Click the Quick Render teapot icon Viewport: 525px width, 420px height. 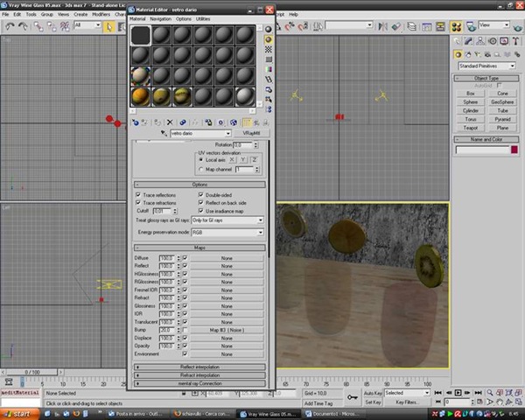click(518, 27)
